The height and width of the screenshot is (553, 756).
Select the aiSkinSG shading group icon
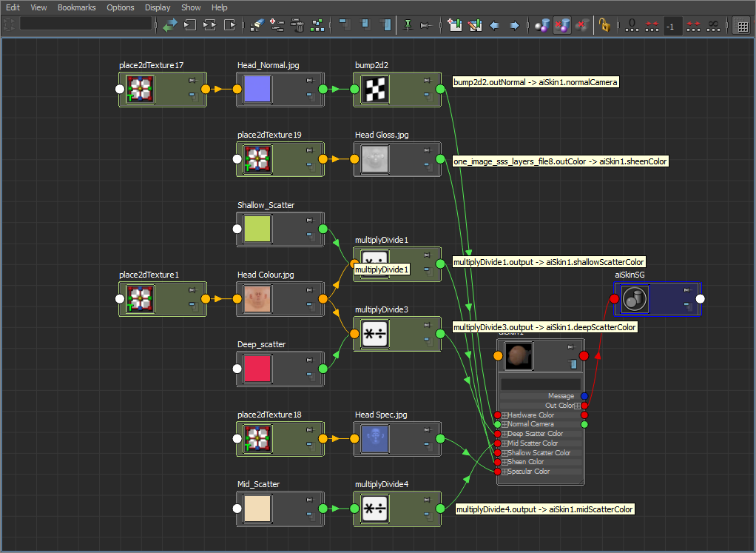[x=635, y=298]
